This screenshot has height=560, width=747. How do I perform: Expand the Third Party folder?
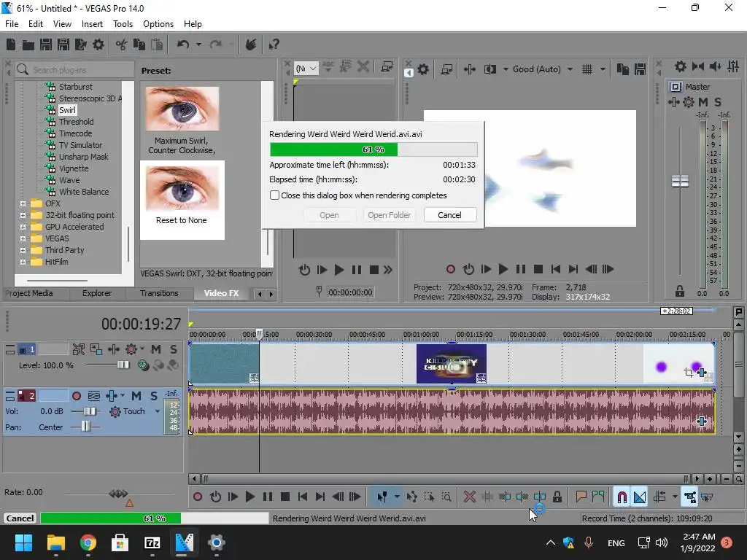23,250
